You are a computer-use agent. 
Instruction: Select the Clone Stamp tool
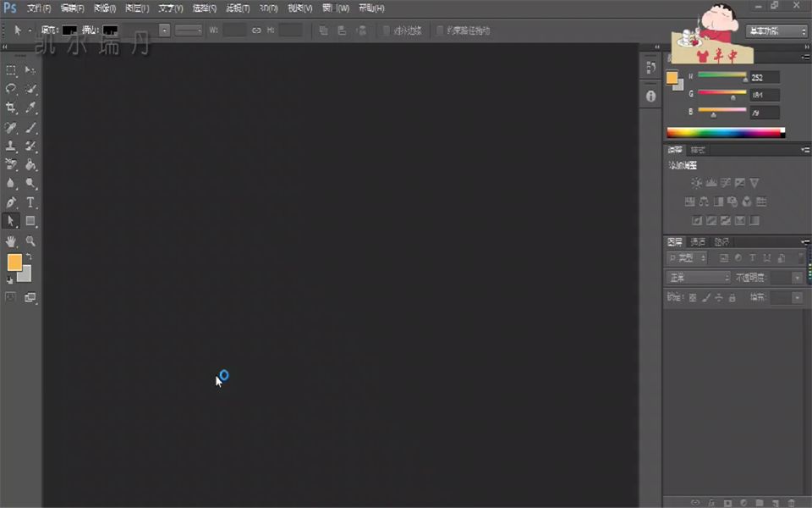coord(11,147)
